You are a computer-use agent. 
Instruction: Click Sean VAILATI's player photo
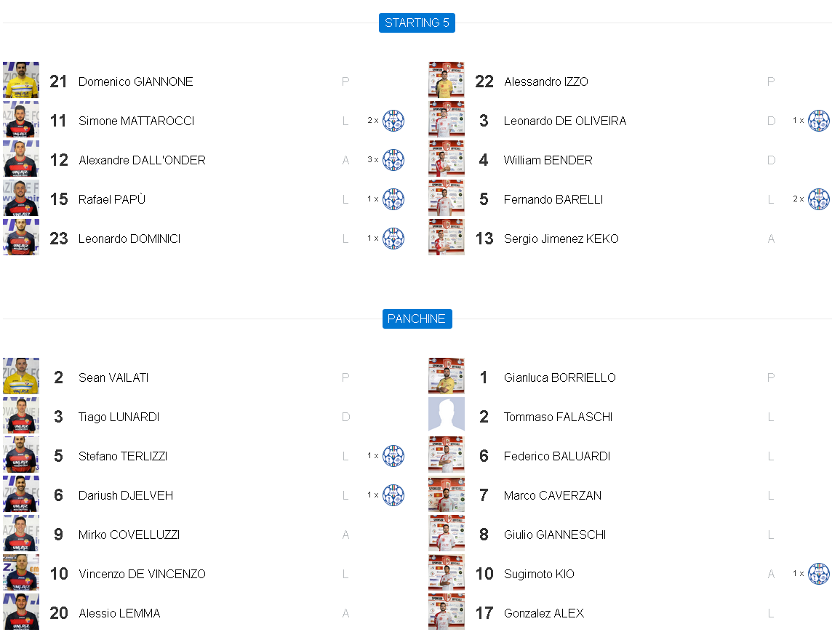21,376
